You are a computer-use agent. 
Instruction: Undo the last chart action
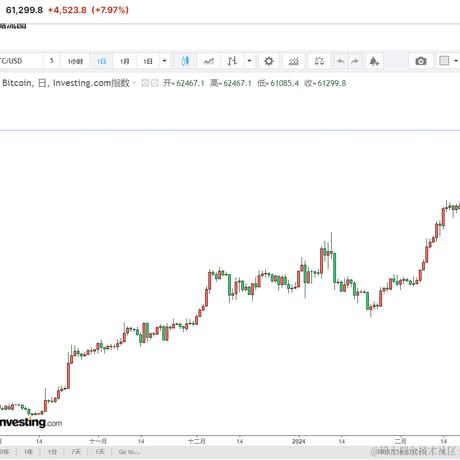pyautogui.click(x=341, y=61)
